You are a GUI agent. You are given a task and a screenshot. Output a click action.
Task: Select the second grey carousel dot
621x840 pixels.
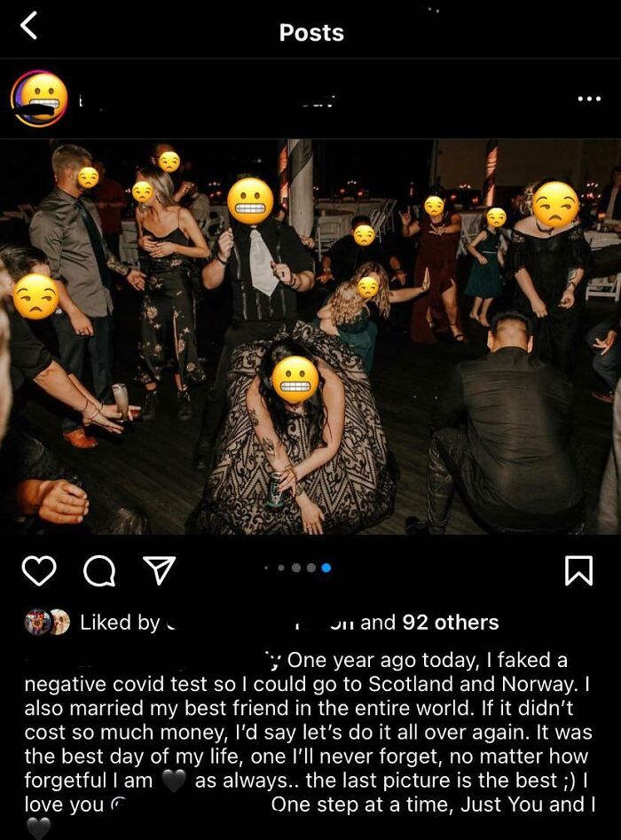(281, 568)
